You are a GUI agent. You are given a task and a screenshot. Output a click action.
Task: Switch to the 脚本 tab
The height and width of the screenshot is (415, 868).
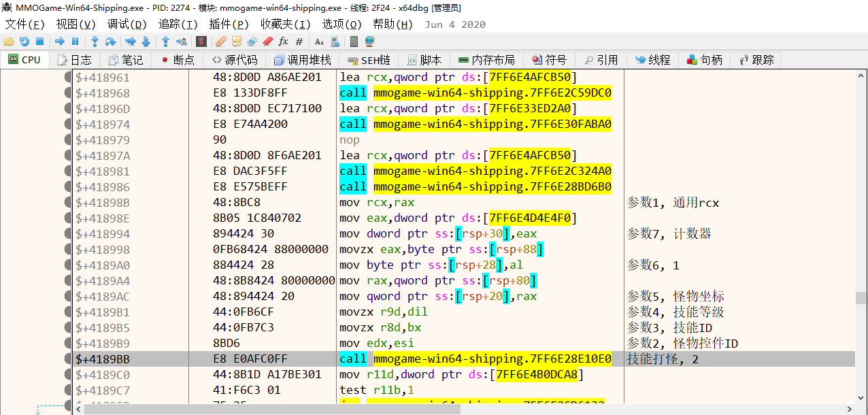pos(424,60)
